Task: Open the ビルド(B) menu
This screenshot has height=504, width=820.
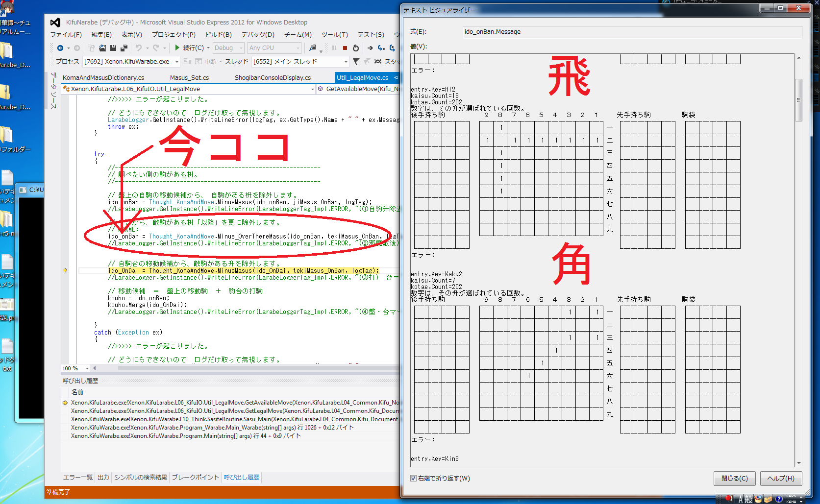Action: (x=219, y=35)
